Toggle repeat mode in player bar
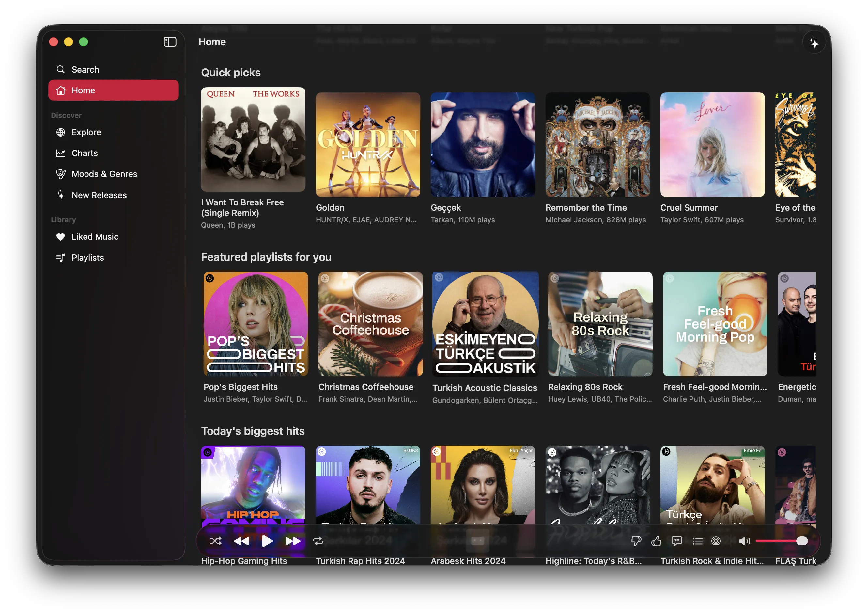The height and width of the screenshot is (614, 868). (x=318, y=541)
